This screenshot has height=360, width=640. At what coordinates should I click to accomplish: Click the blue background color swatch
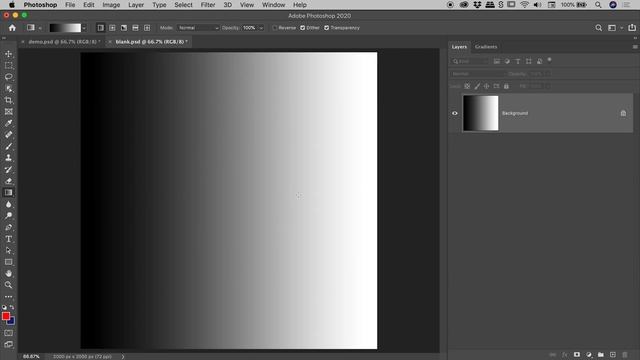(x=12, y=322)
